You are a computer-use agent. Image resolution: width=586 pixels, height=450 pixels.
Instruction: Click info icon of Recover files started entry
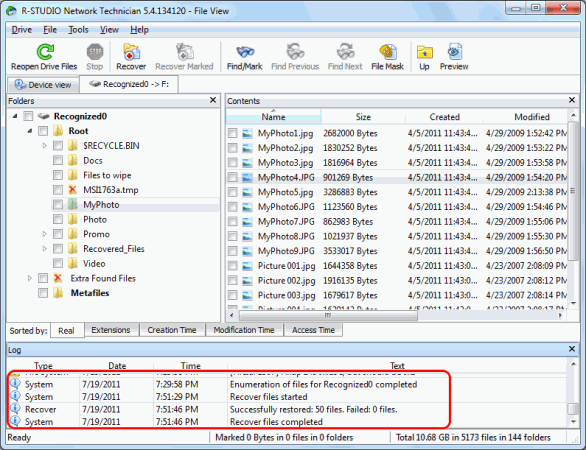[x=15, y=396]
